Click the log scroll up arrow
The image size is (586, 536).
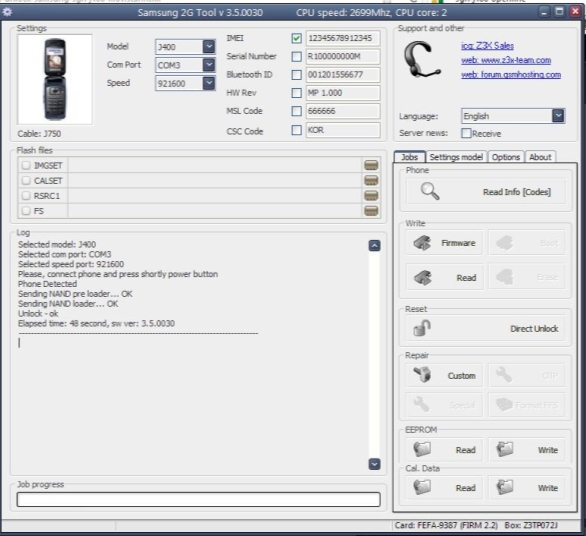point(374,246)
